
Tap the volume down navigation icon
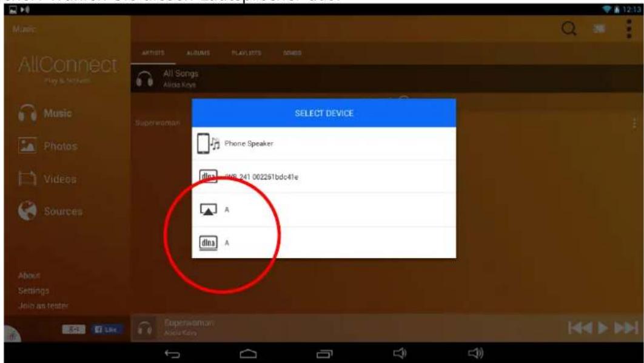point(400,353)
